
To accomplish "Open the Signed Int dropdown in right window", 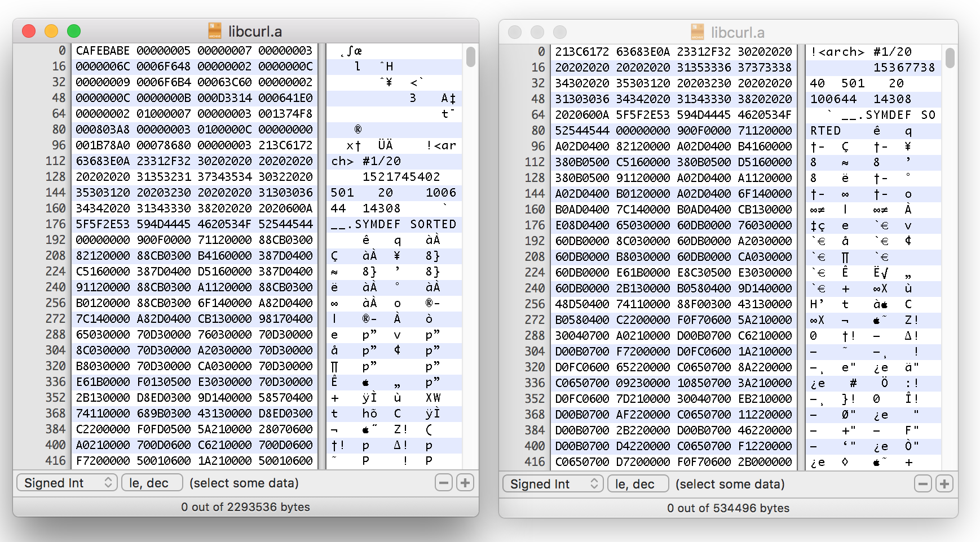I will (x=553, y=484).
